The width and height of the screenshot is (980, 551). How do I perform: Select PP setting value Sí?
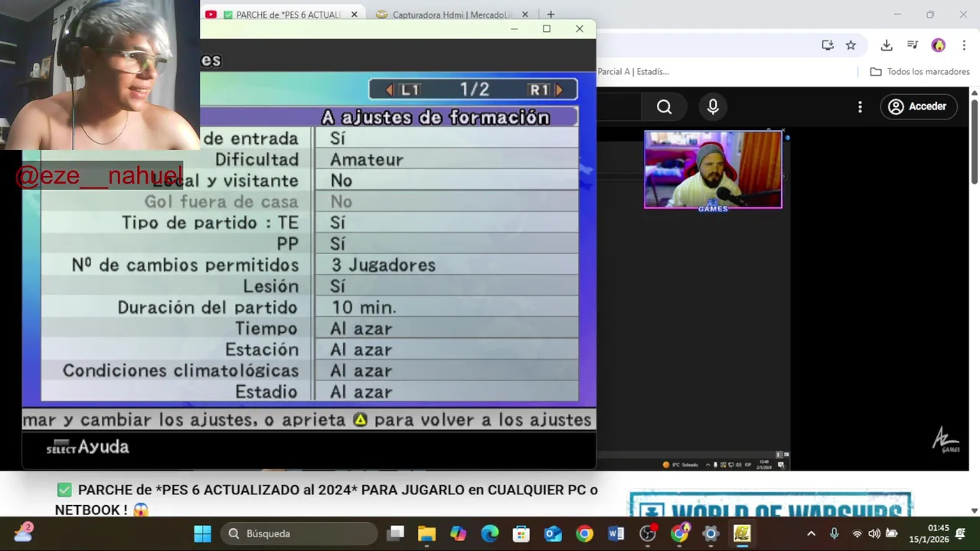click(x=338, y=243)
